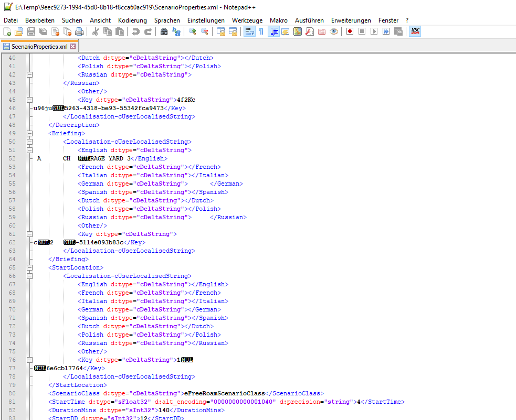Click the Undo arrow icon
The width and height of the screenshot is (516, 420).
point(136,31)
